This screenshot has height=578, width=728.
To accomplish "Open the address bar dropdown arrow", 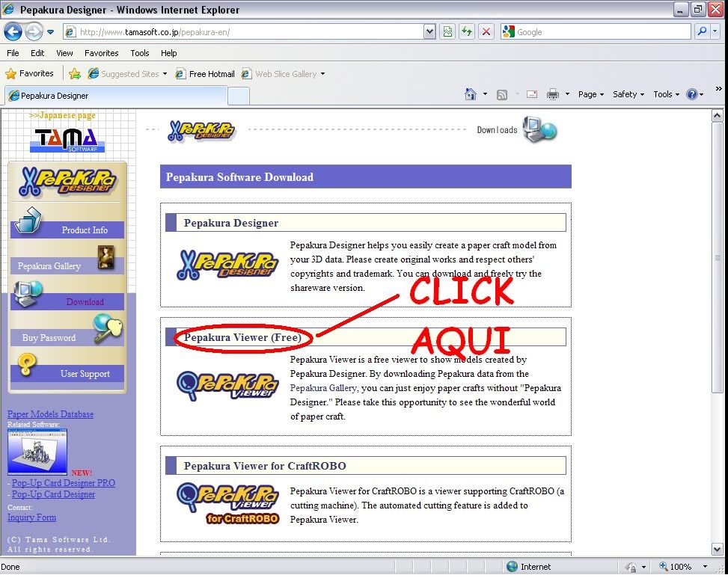I will click(429, 31).
